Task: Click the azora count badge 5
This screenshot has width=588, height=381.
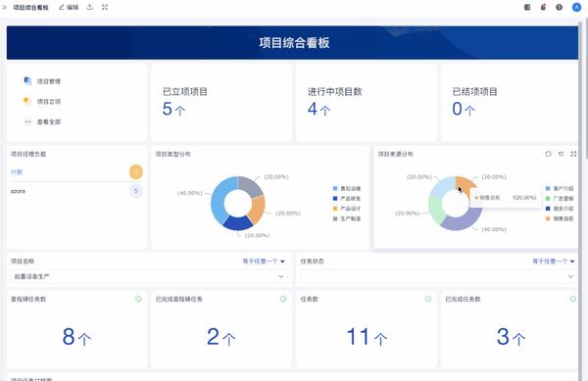Action: tap(136, 191)
